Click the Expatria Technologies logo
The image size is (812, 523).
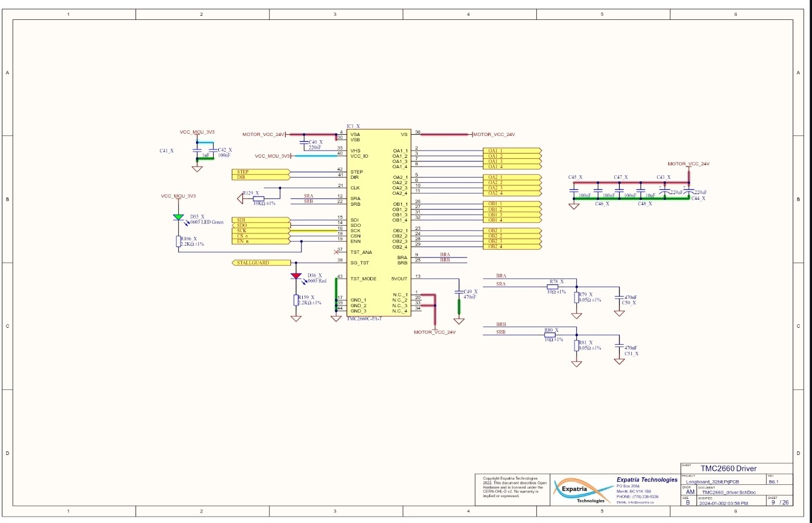(x=582, y=490)
